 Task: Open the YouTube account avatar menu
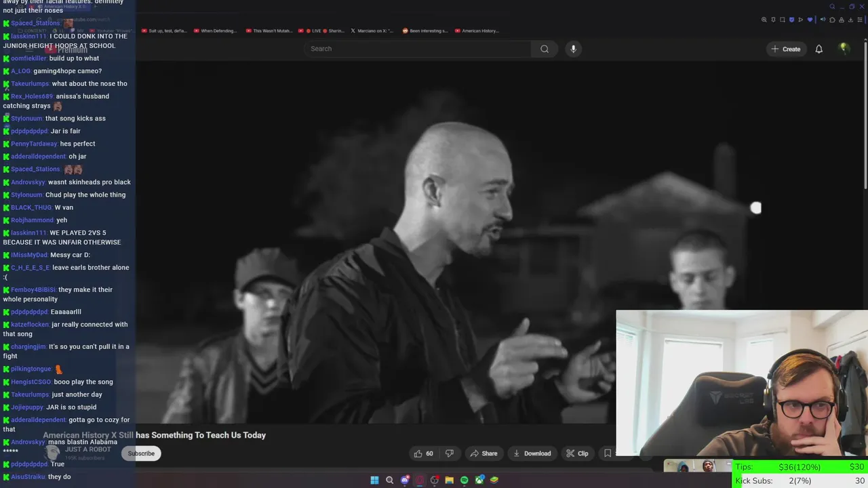coord(844,48)
